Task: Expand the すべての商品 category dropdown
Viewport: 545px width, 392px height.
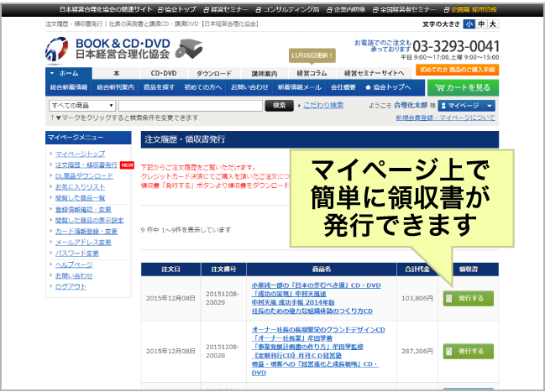Action: click(x=81, y=106)
